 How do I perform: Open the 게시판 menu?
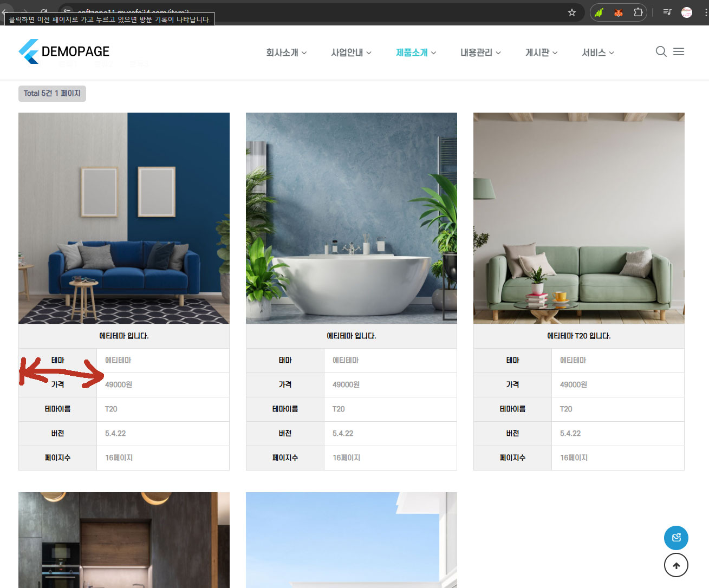tap(541, 53)
